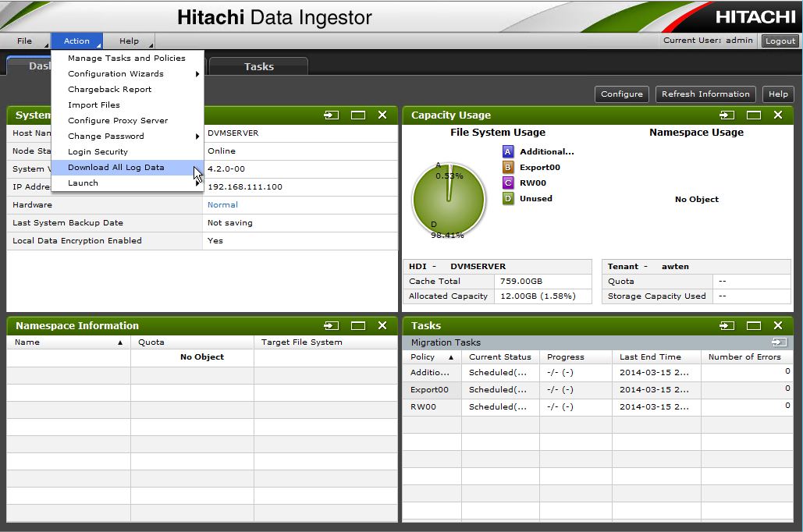This screenshot has height=532, width=803.
Task: Click Allocated Capacity 12.00GB (1.58%) value
Action: pos(538,296)
